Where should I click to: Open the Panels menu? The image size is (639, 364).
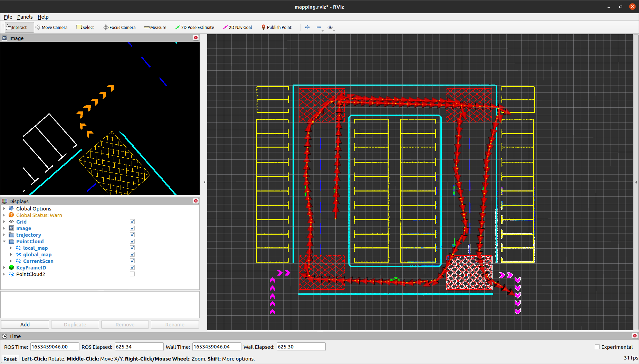click(25, 17)
